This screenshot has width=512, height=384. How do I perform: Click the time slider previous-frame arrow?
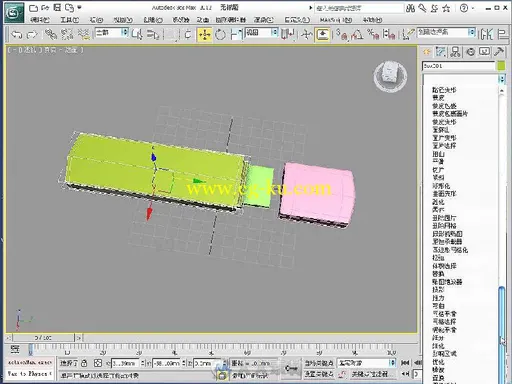[9, 338]
